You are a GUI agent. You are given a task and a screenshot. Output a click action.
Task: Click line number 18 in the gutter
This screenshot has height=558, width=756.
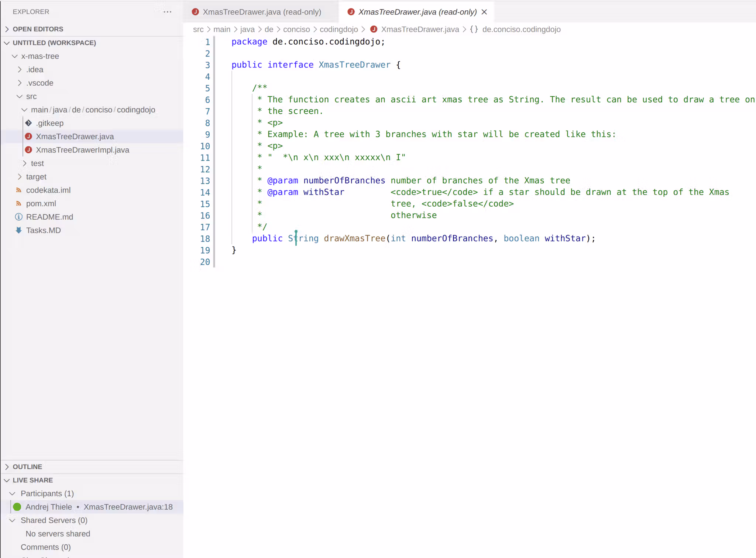tap(205, 238)
